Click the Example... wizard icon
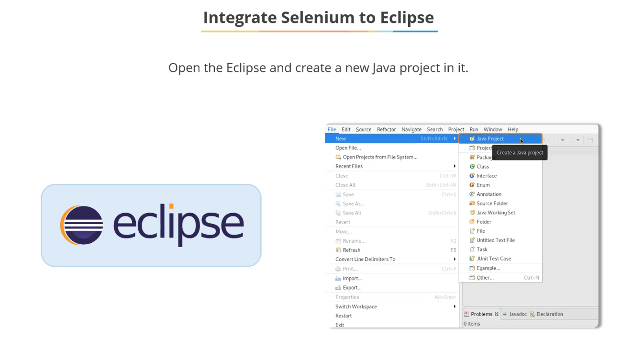 pos(472,268)
